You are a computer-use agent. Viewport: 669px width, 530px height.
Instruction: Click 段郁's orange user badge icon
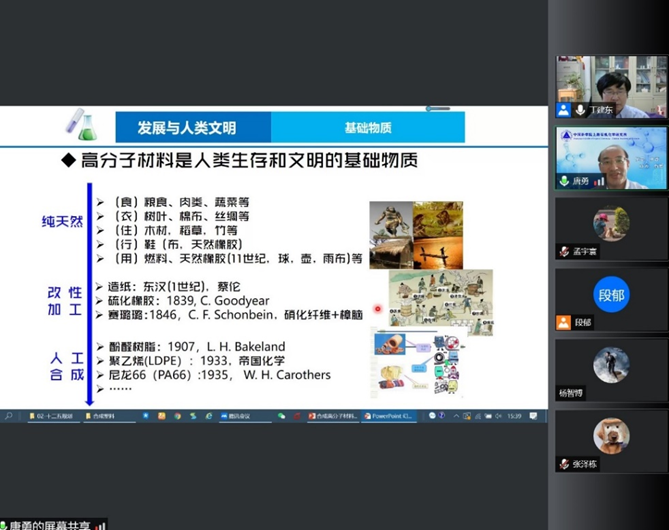tap(564, 322)
